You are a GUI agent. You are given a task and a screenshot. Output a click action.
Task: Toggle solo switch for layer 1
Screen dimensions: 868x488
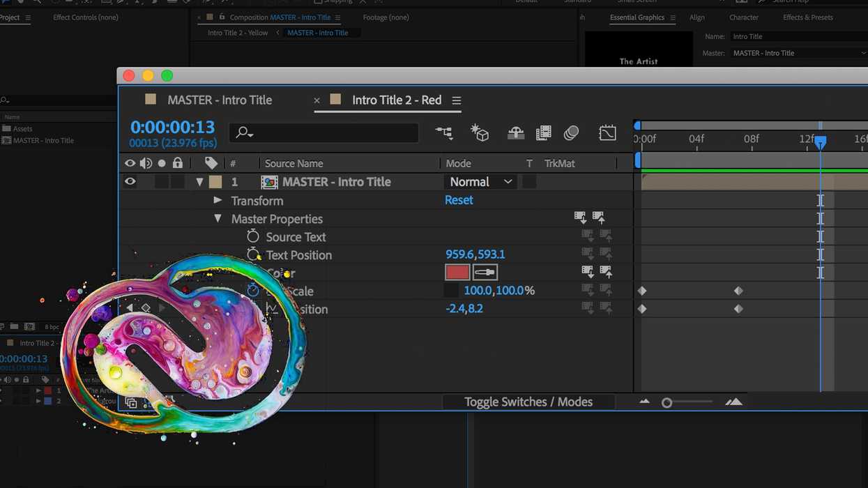[x=162, y=181]
